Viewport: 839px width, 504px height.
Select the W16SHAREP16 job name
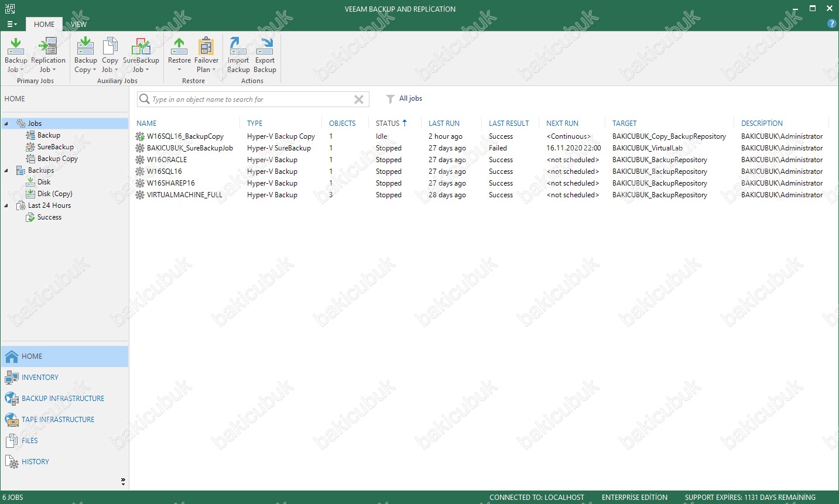[x=171, y=183]
